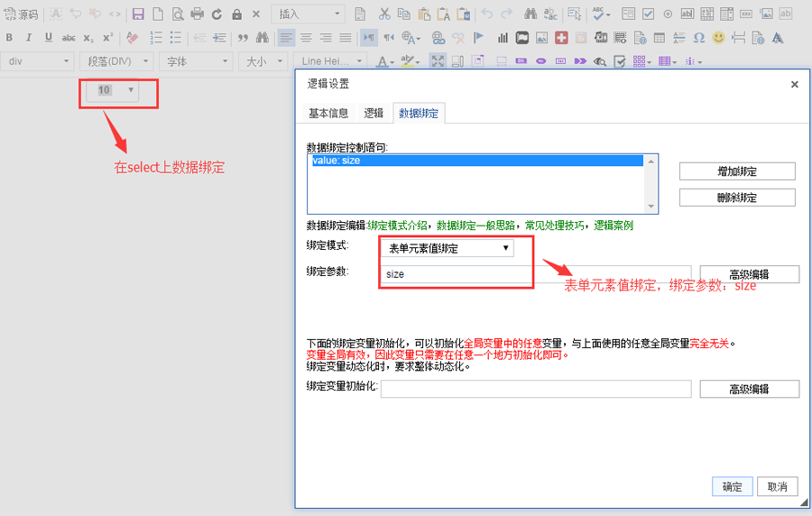Click the checkbox form element icon
Viewport: 812px width, 516px height.
(x=648, y=14)
